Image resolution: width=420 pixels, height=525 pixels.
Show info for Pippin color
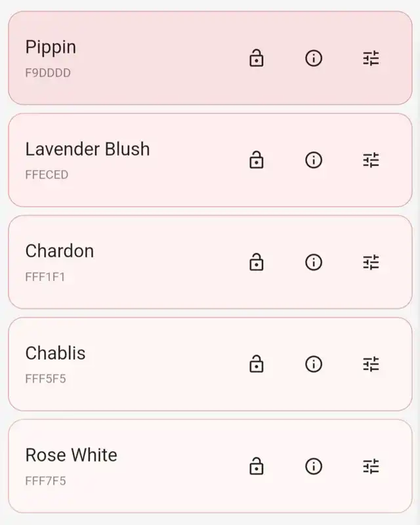click(x=314, y=58)
